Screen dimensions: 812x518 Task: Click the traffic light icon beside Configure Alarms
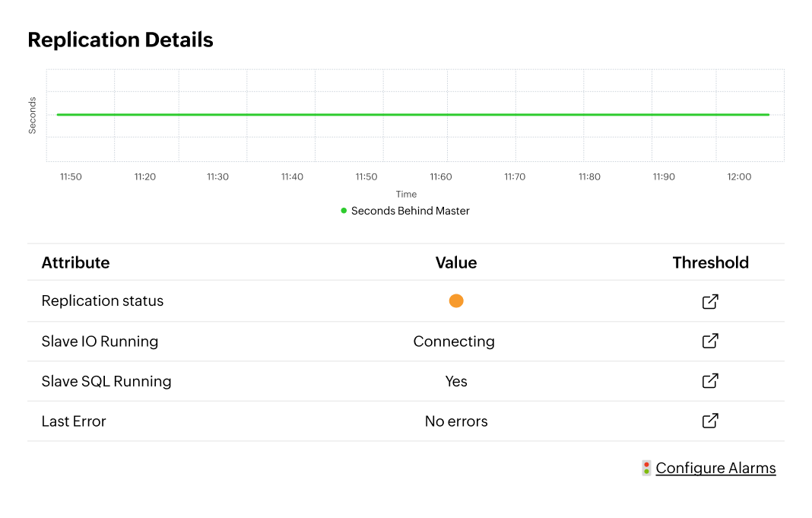coord(645,468)
